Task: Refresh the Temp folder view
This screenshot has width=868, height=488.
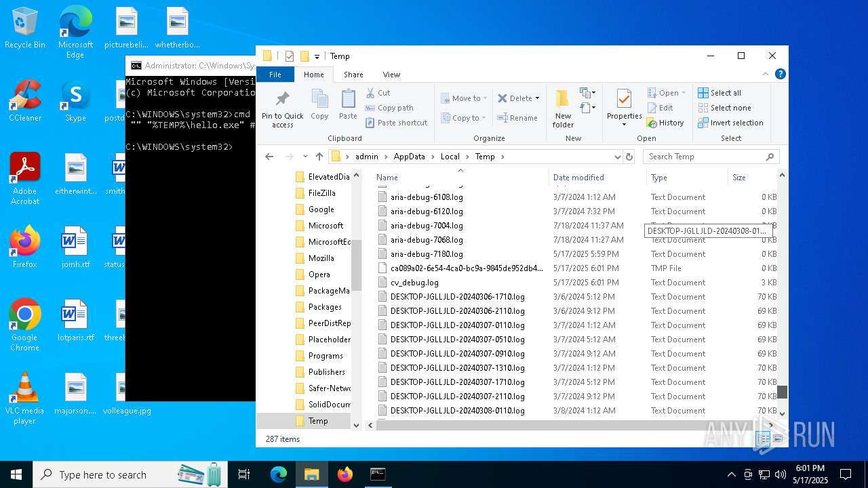Action: click(629, 157)
